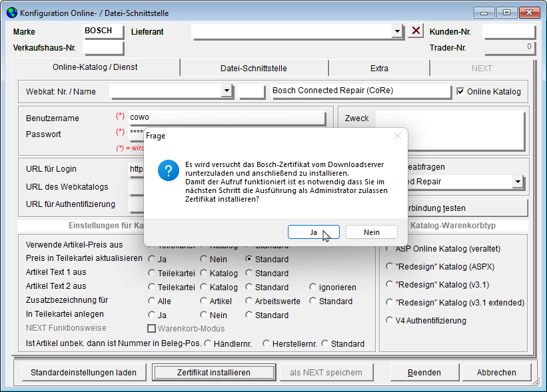Click the Kunden-Nr. input field
This screenshot has height=392, width=547.
coord(508,31)
